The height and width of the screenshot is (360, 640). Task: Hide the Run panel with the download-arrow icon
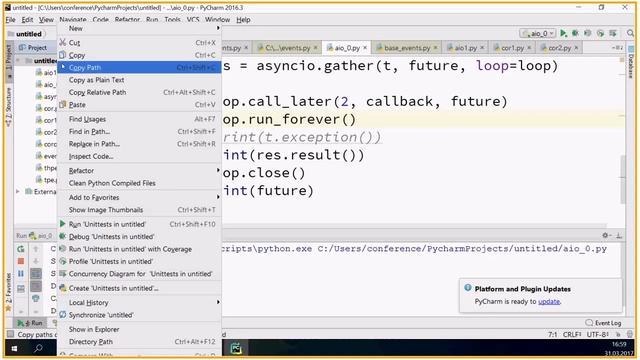pyautogui.click(x=619, y=235)
